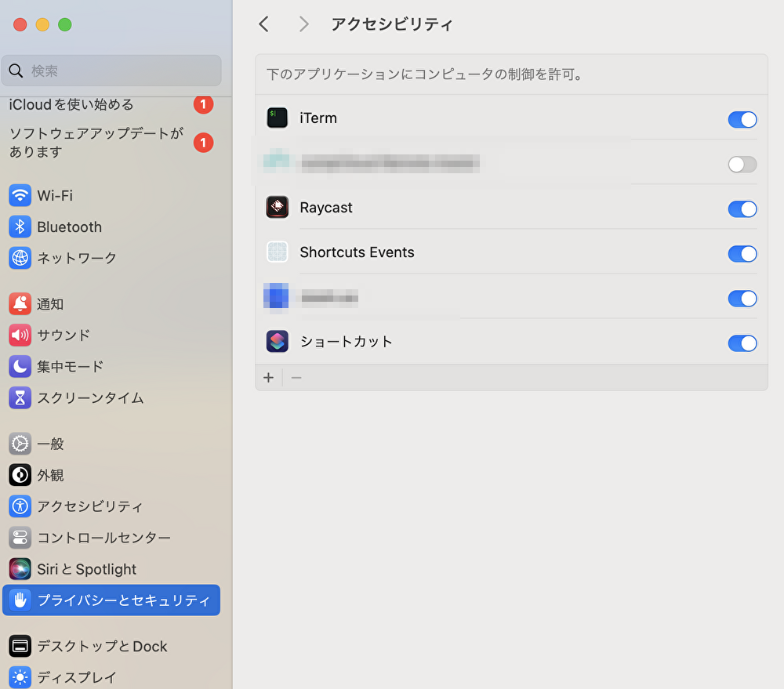Open サウンド settings in sidebar
Viewport: 784px width, 689px height.
click(111, 335)
